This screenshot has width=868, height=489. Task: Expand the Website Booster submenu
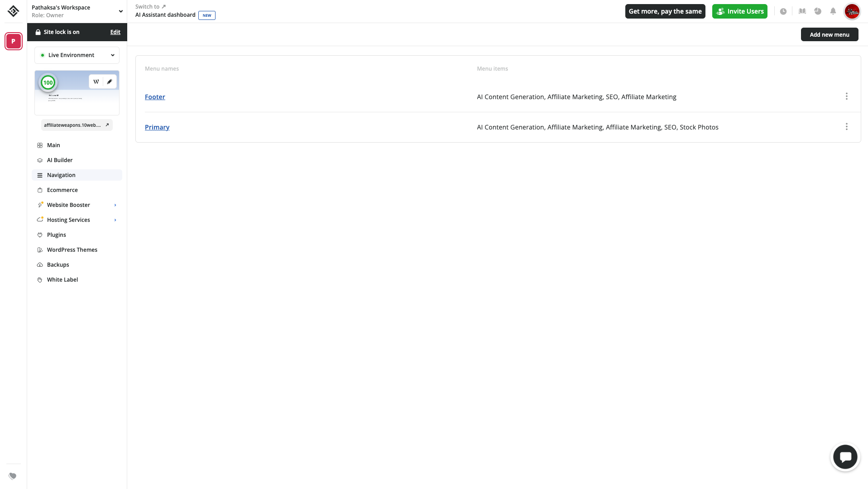click(115, 205)
